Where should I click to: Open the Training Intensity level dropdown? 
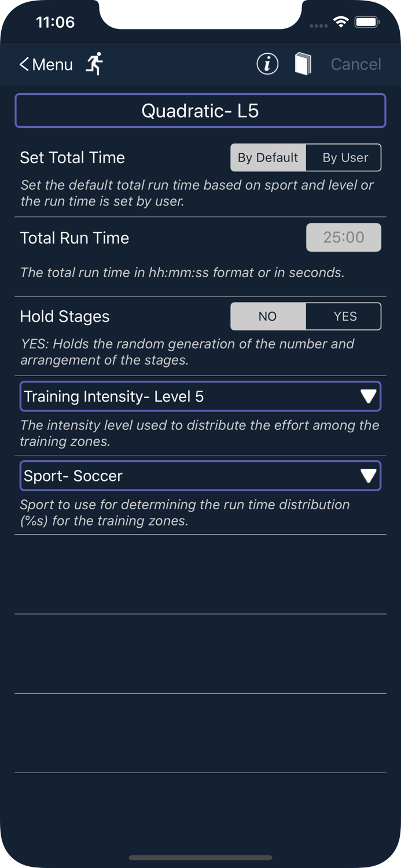[200, 396]
